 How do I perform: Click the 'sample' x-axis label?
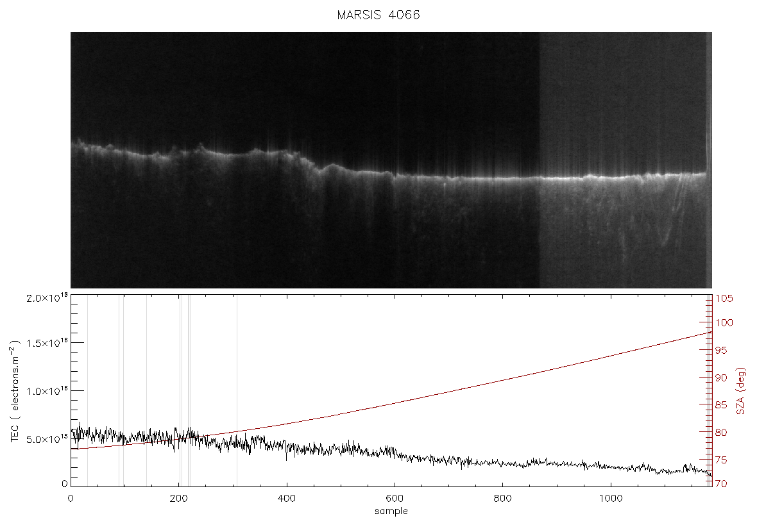[391, 511]
